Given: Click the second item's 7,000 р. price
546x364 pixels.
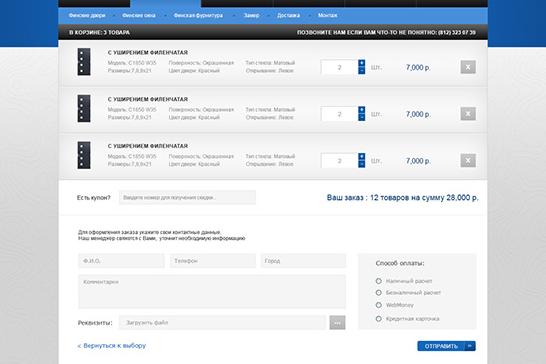Looking at the screenshot, I should point(418,114).
